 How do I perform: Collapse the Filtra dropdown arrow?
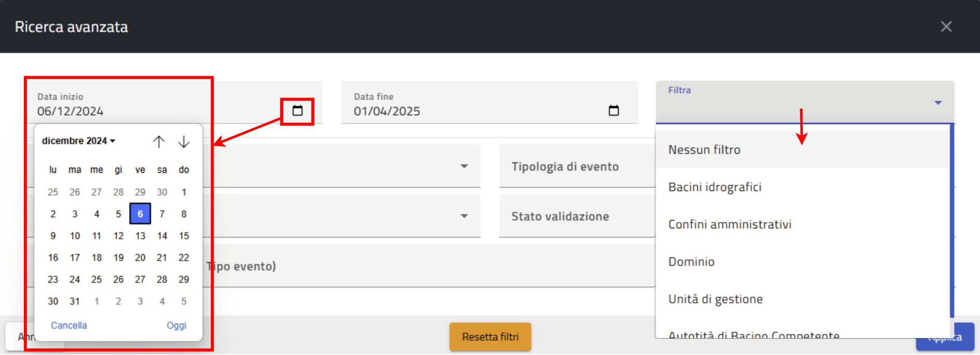pyautogui.click(x=937, y=103)
